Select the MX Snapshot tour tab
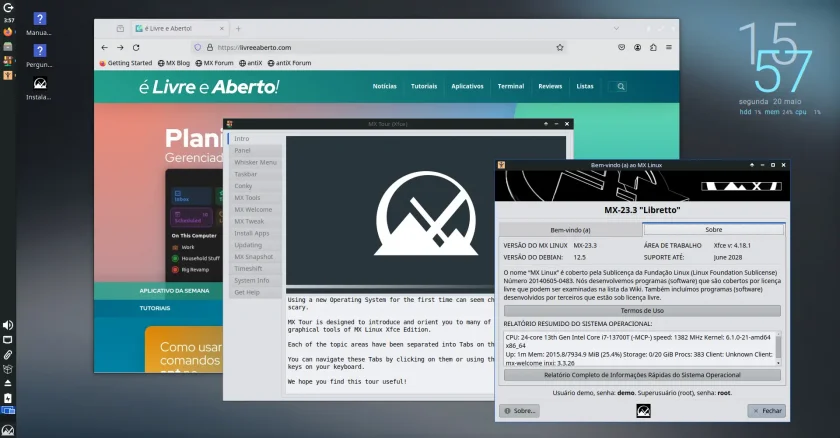The height and width of the screenshot is (438, 840). [255, 257]
